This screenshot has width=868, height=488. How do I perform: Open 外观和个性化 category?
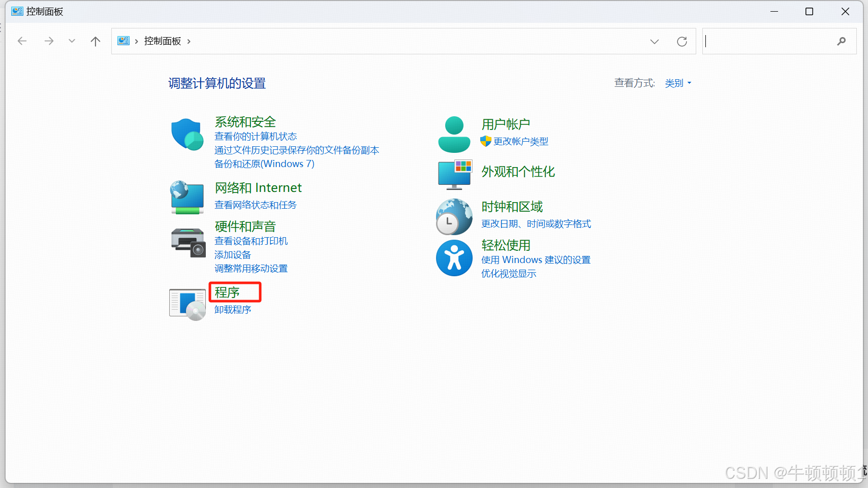518,172
